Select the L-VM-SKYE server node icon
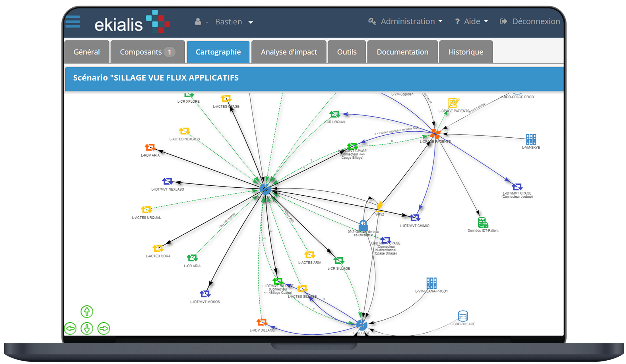626x364 pixels. [x=531, y=139]
